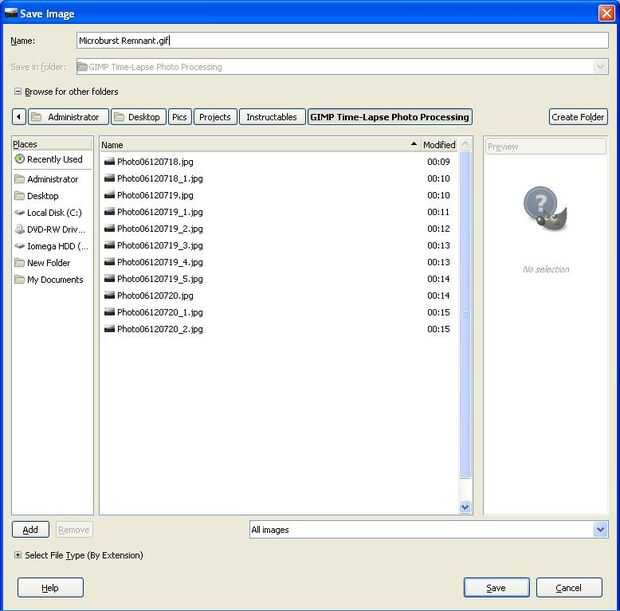Collapse Browse for other folders
The height and width of the screenshot is (611, 620).
coord(18,92)
